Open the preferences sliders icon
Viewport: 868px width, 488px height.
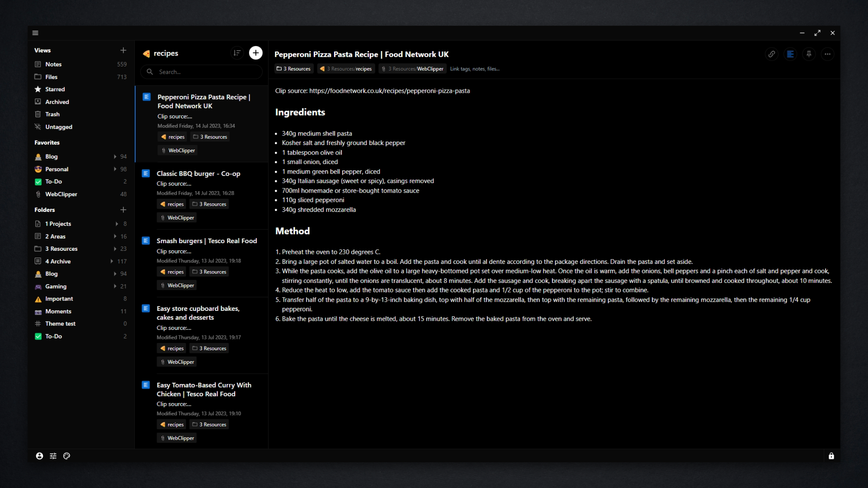[53, 456]
